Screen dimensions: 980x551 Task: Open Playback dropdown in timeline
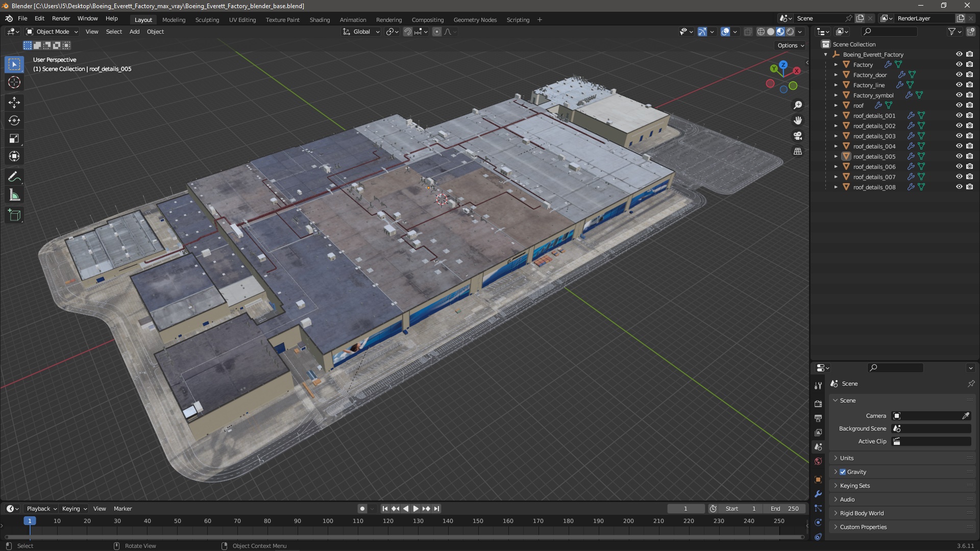point(41,509)
